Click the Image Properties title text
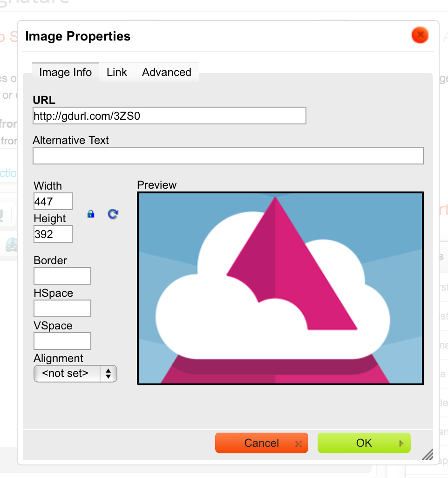Viewport: 448px width, 478px height. coord(78,36)
